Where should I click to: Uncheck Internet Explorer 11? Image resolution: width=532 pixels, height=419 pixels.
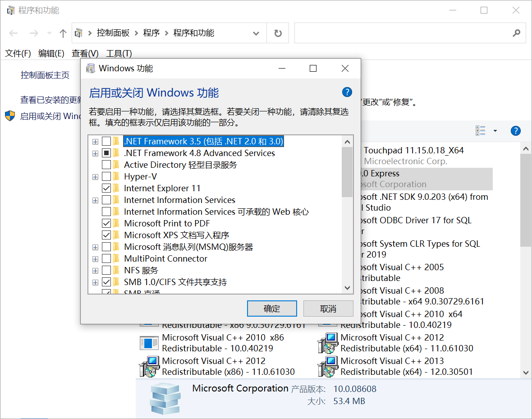pyautogui.click(x=106, y=188)
